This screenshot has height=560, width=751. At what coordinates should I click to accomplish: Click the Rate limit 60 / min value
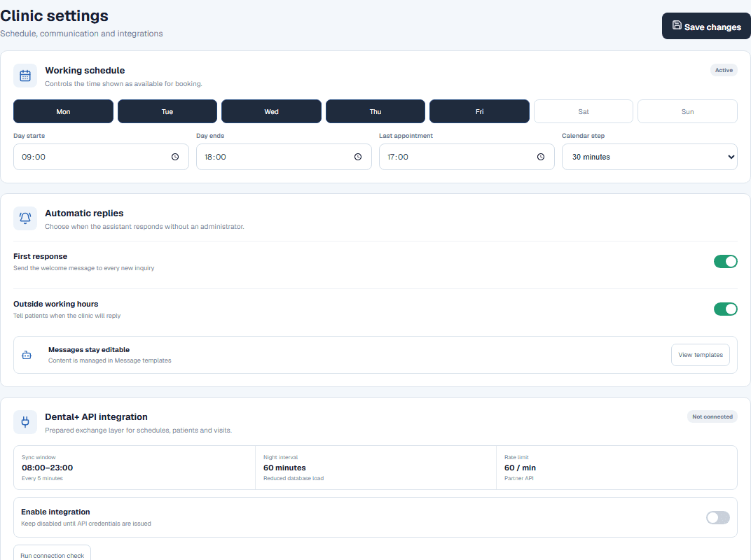tap(520, 468)
